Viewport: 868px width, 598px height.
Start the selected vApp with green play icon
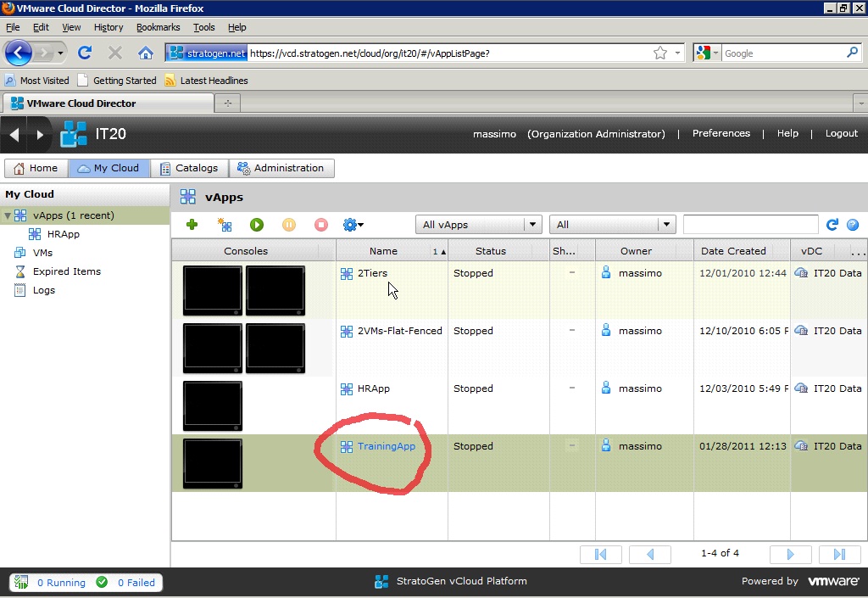(x=257, y=225)
